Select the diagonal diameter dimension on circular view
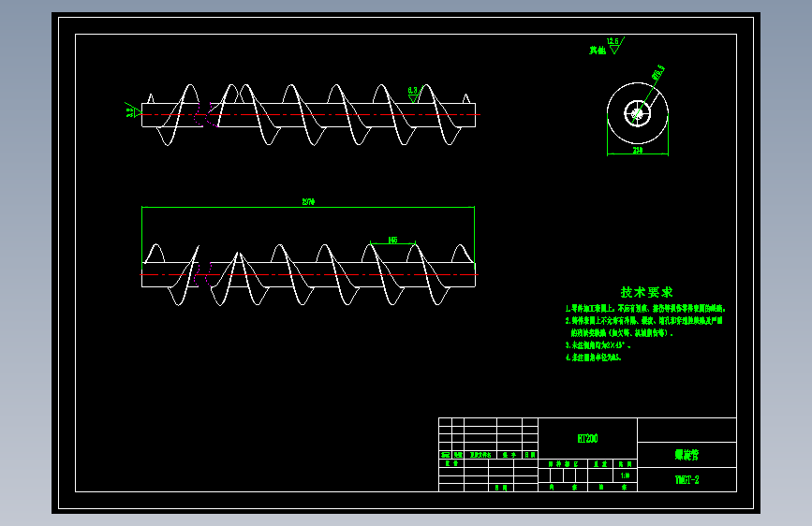812x526 pixels. (657, 72)
